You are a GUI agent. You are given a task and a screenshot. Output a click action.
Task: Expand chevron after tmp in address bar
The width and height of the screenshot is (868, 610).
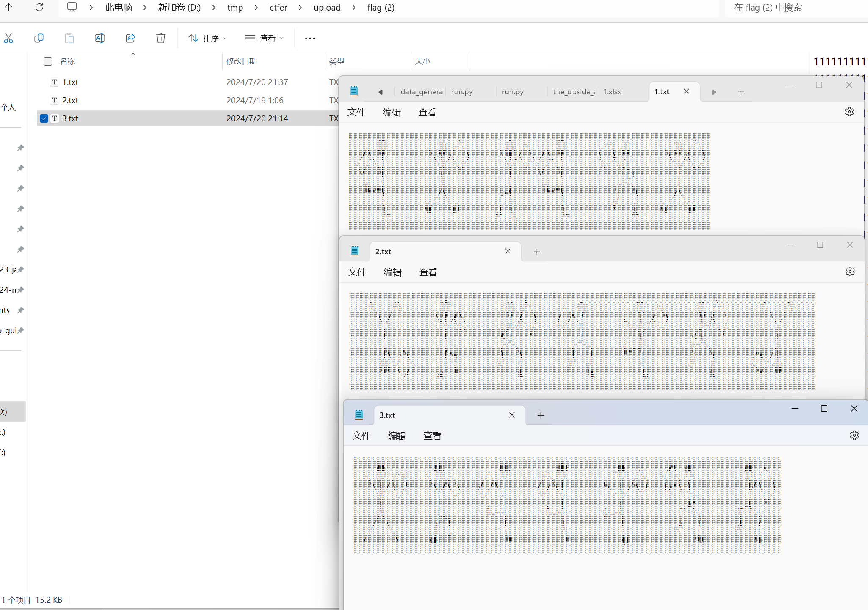256,8
